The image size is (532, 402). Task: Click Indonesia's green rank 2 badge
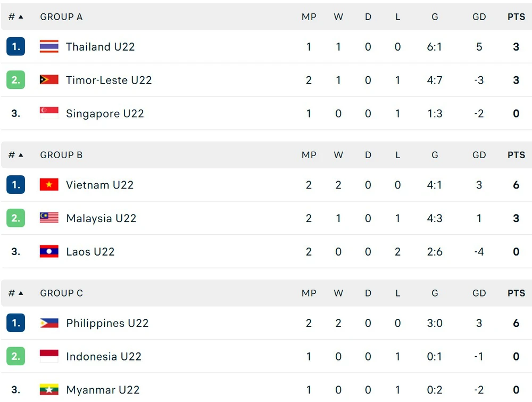(15, 357)
